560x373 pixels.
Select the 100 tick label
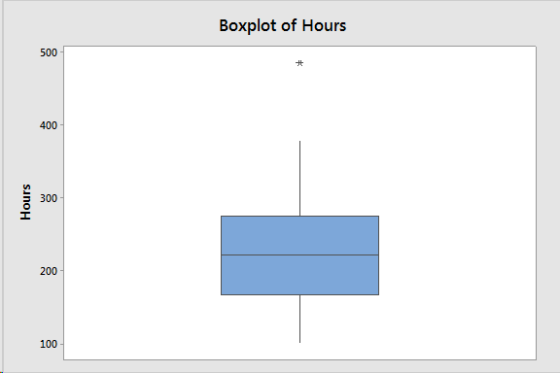coord(49,344)
